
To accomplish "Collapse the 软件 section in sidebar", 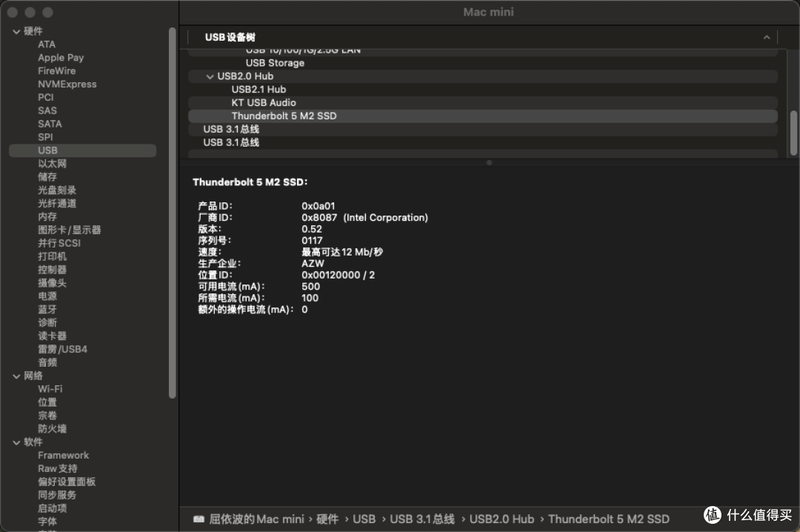I will click(16, 442).
